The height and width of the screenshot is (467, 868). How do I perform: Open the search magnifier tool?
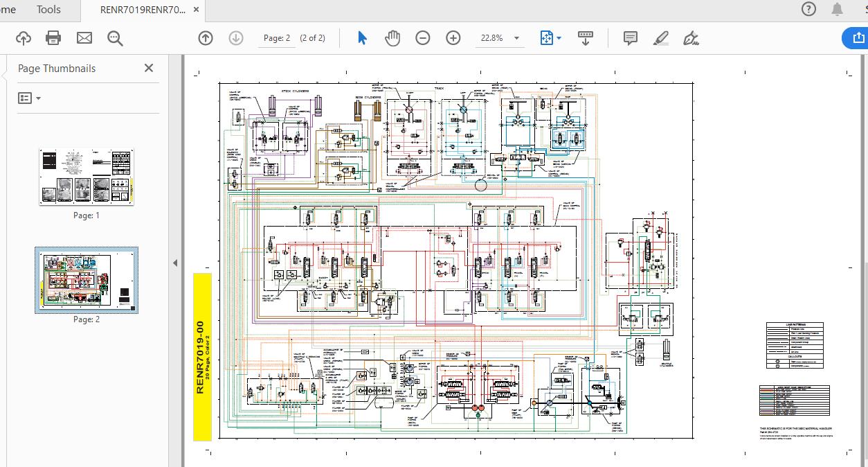[x=115, y=38]
